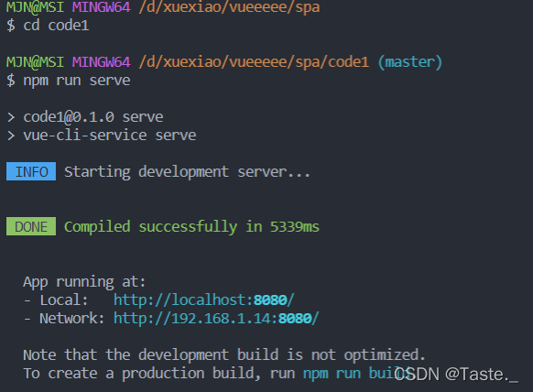Click the first MJN@MSI prompt text
This screenshot has height=392, width=533.
click(35, 6)
